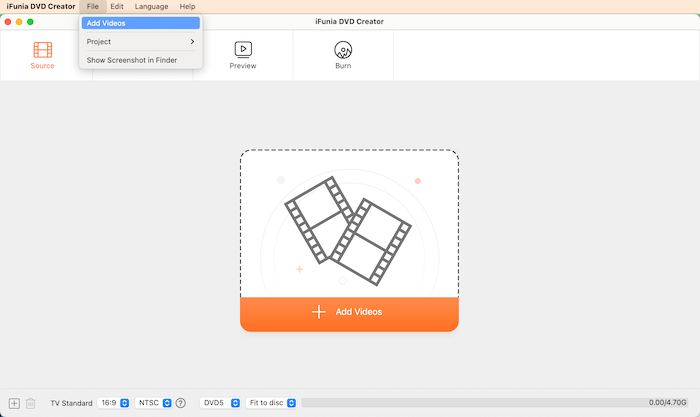Screen dimensions: 700x417
Task: Click the trash delete icon
Action: (x=30, y=403)
